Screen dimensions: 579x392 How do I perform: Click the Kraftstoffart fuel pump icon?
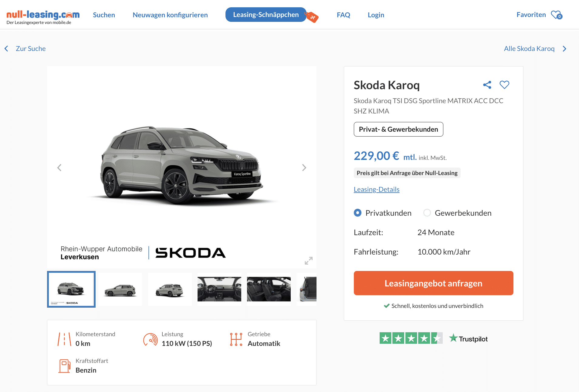point(64,366)
